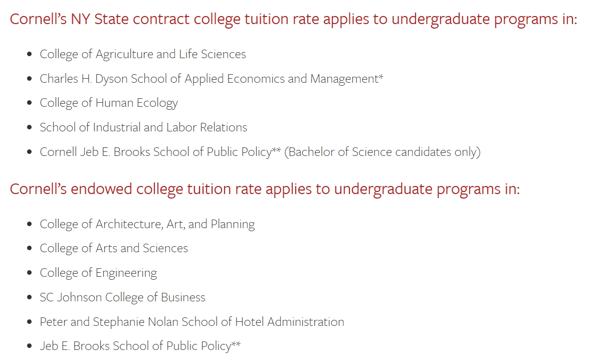Click the endowed college tuition rate heading
590x364 pixels.
pos(265,189)
